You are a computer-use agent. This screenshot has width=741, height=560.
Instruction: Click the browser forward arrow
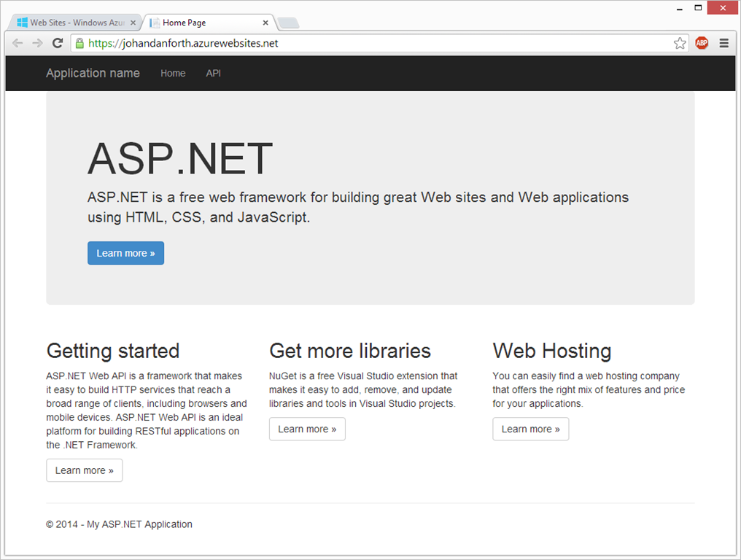[37, 43]
